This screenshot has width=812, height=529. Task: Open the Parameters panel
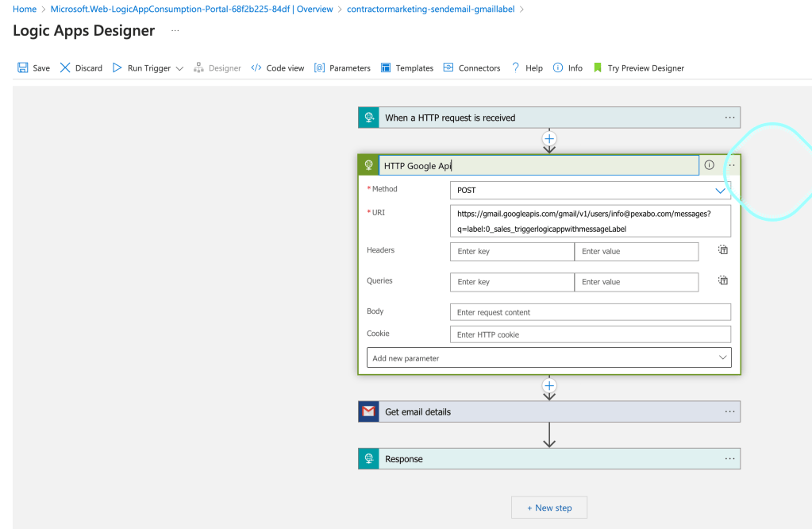click(342, 68)
